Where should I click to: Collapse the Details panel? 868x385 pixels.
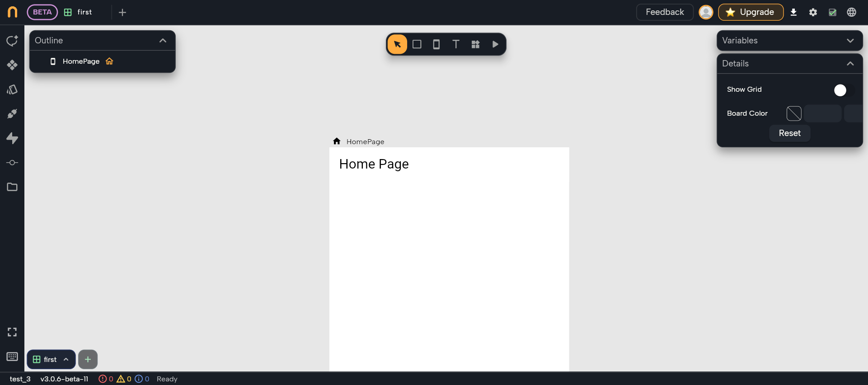tap(850, 64)
